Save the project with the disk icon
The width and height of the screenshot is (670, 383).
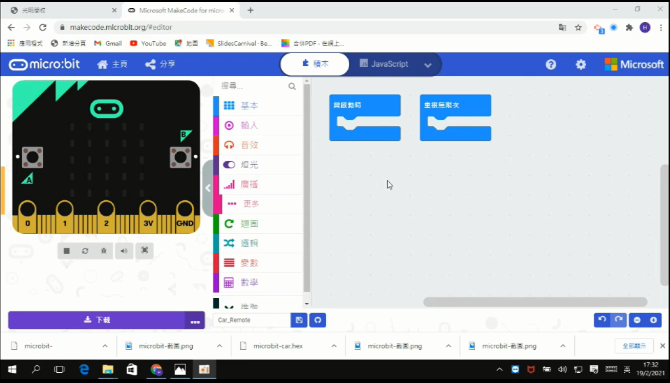pos(299,320)
